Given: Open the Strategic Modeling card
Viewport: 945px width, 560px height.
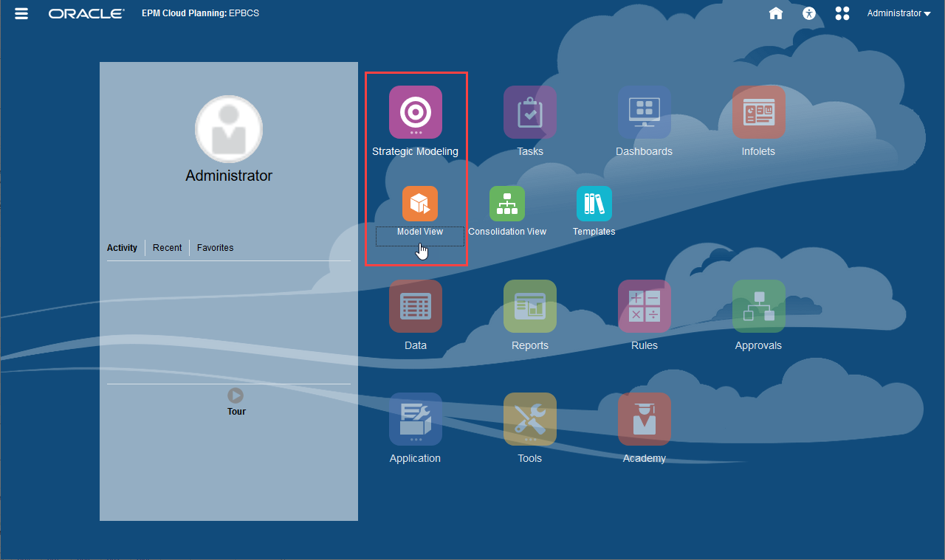Looking at the screenshot, I should pyautogui.click(x=416, y=112).
